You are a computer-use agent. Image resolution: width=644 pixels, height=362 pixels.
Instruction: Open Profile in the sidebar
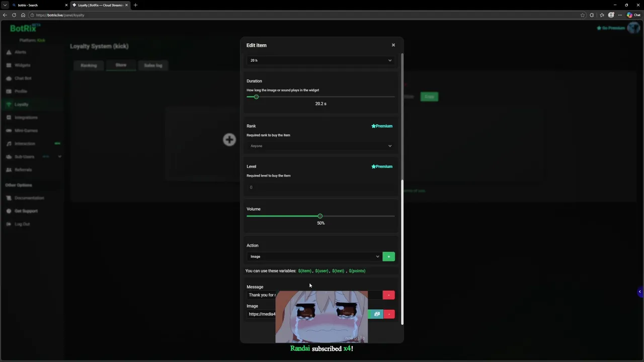(21, 92)
